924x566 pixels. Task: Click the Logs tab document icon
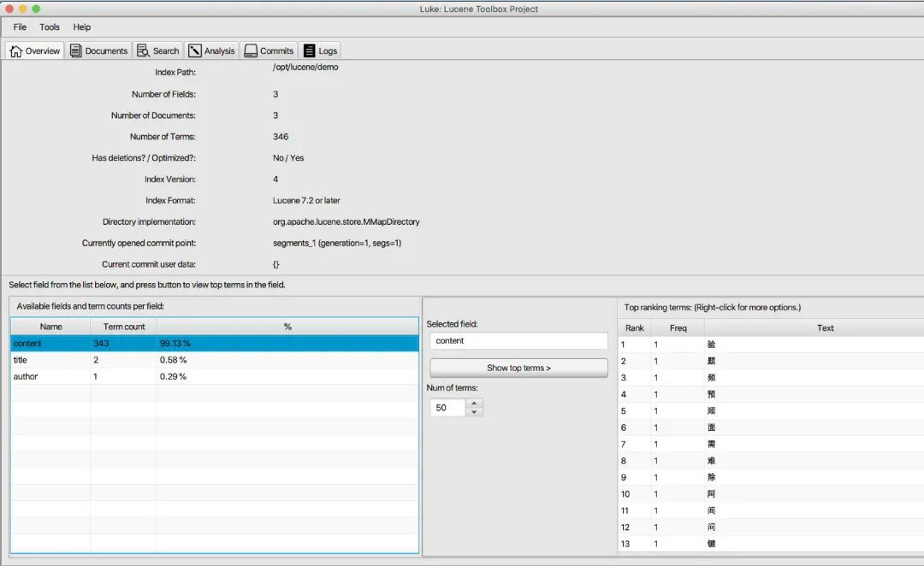point(309,50)
